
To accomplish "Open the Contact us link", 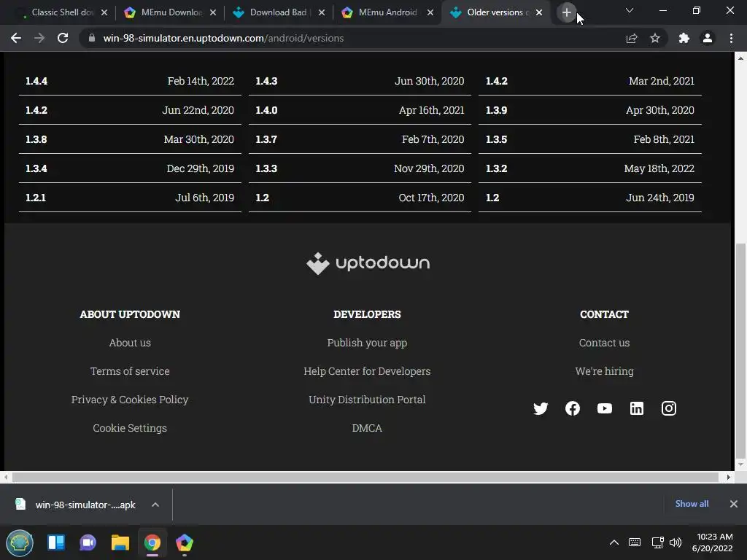I will (x=604, y=343).
